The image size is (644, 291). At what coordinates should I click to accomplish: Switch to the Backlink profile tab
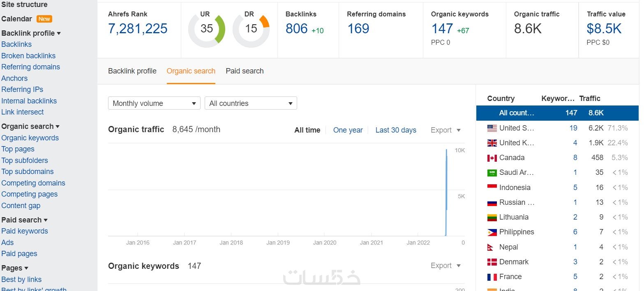(x=132, y=71)
